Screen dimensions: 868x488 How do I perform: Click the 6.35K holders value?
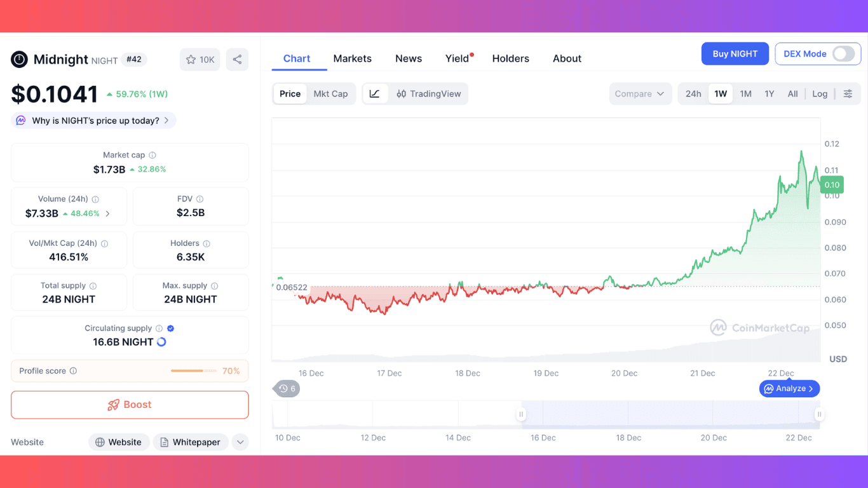click(x=191, y=257)
